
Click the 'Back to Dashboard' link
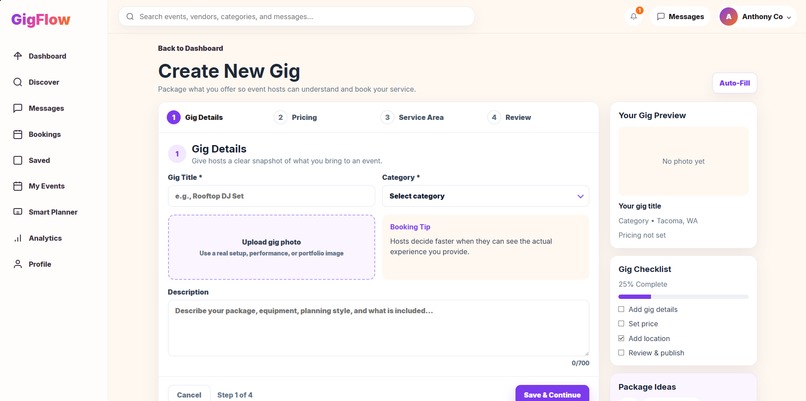(x=190, y=48)
